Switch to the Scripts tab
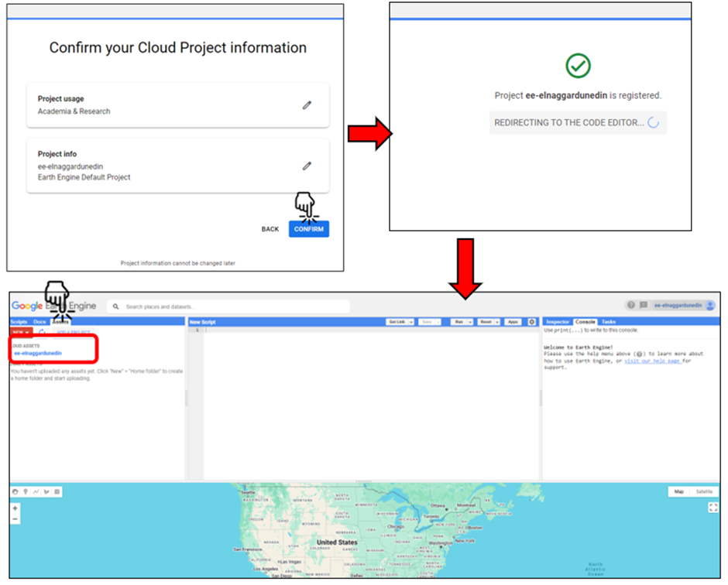Screen dimensions: 728x585 (19, 321)
